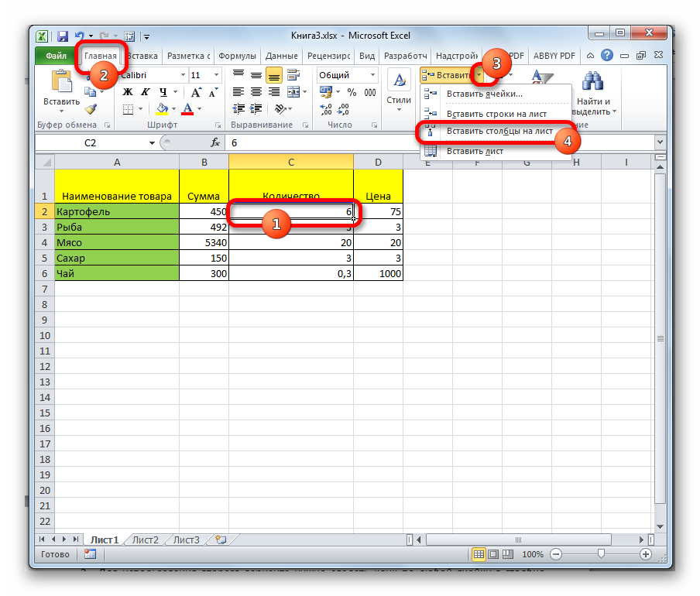Viewport: 700px width, 596px height.
Task: Toggle bold formatting (Ж)
Action: [x=128, y=92]
